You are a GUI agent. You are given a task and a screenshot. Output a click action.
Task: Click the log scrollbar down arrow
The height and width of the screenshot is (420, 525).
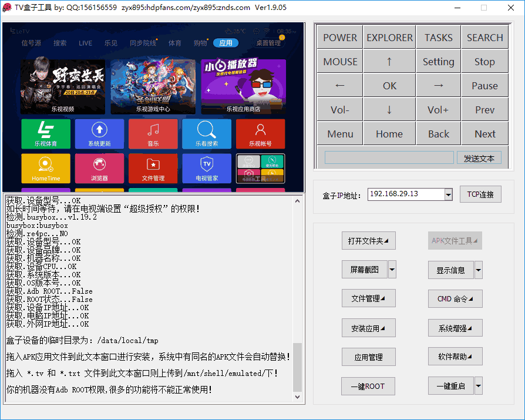click(297, 397)
